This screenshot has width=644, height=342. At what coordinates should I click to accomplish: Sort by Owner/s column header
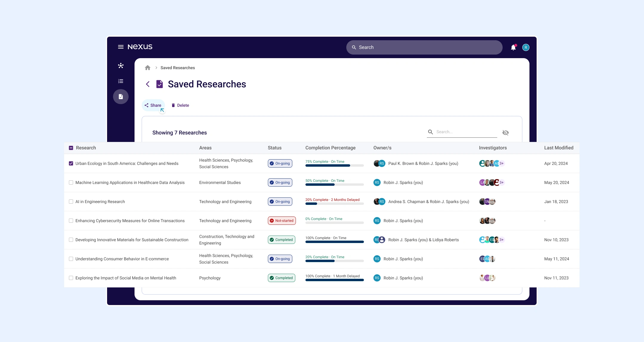tap(382, 148)
